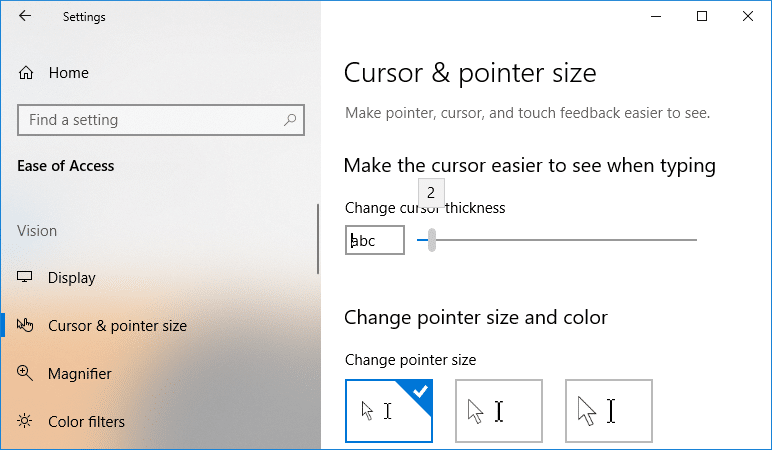Open the Color filters text label
The height and width of the screenshot is (450, 772).
[87, 422]
